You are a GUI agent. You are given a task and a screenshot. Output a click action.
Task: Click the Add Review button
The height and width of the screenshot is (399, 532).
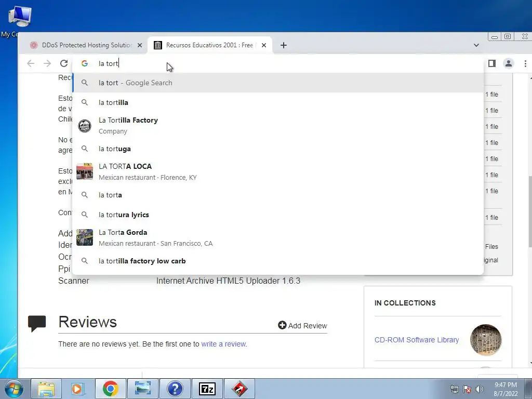302,325
